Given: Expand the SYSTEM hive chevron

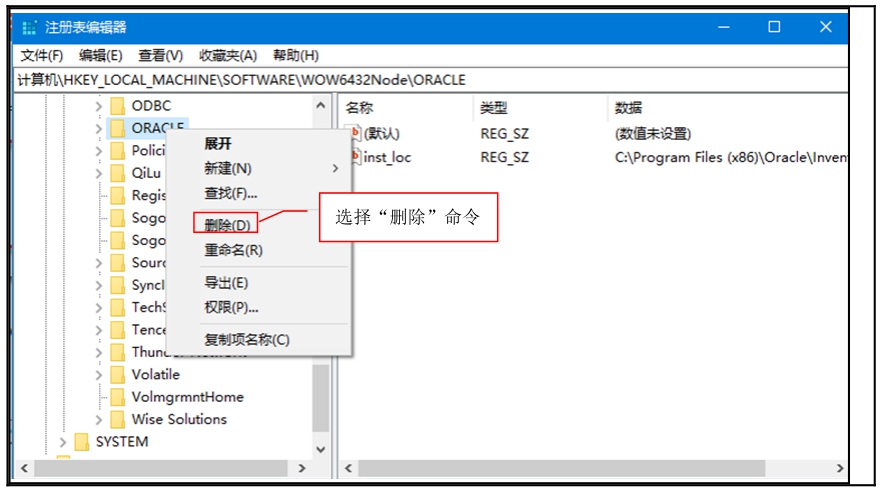Looking at the screenshot, I should [x=63, y=442].
